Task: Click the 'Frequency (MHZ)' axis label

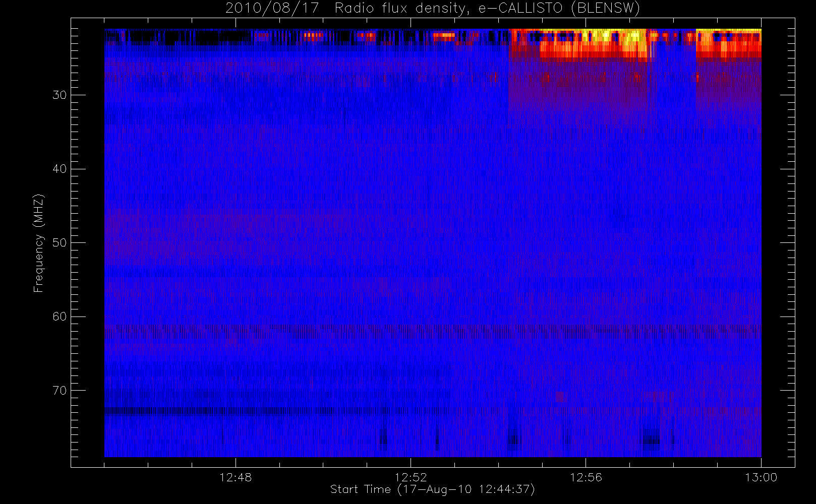Action: (x=39, y=243)
